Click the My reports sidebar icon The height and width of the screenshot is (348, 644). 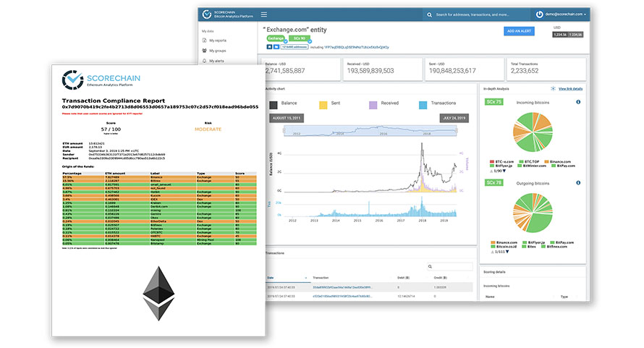click(205, 40)
